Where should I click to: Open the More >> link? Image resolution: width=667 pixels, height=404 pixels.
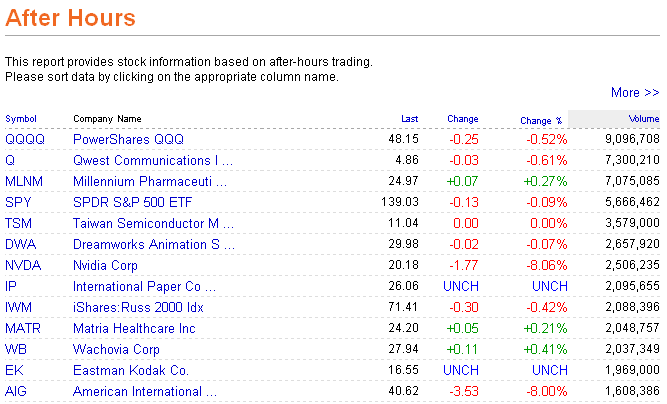pyautogui.click(x=635, y=93)
